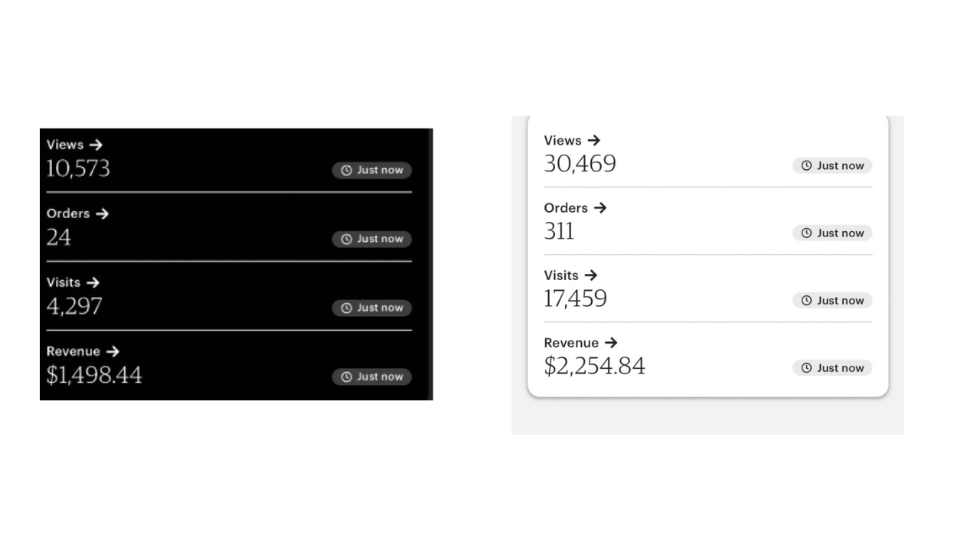980x551 pixels.
Task: Click the Just now badge beside 17,459 visits
Action: click(832, 300)
